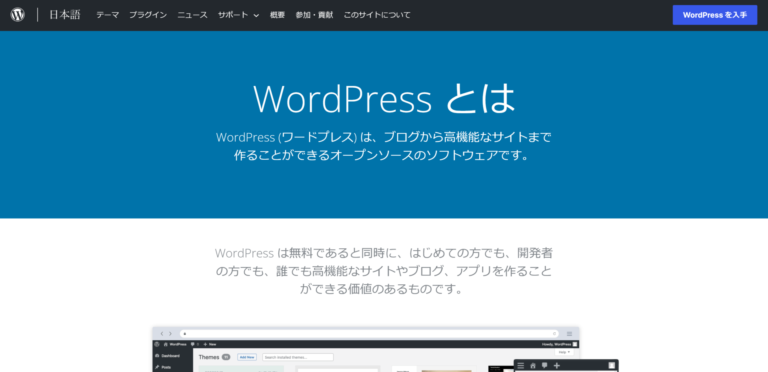The width and height of the screenshot is (768, 372).
Task: Open the 参加・貢献 menu item
Action: click(314, 15)
